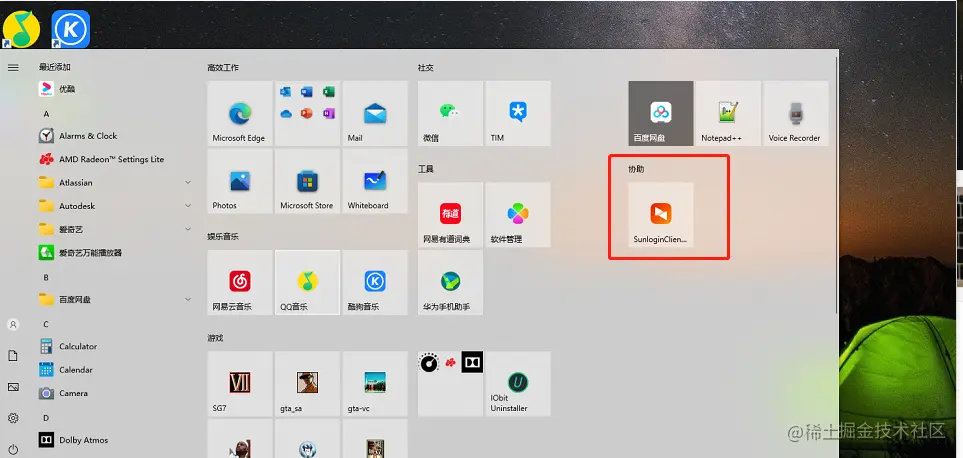Viewport: 963px width, 458px height.
Task: Open the user account button
Action: click(x=13, y=325)
